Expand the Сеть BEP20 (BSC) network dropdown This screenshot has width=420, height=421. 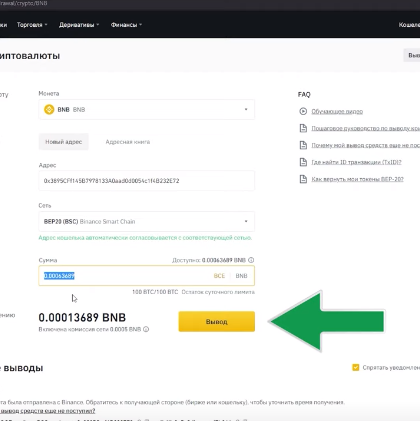pos(147,221)
